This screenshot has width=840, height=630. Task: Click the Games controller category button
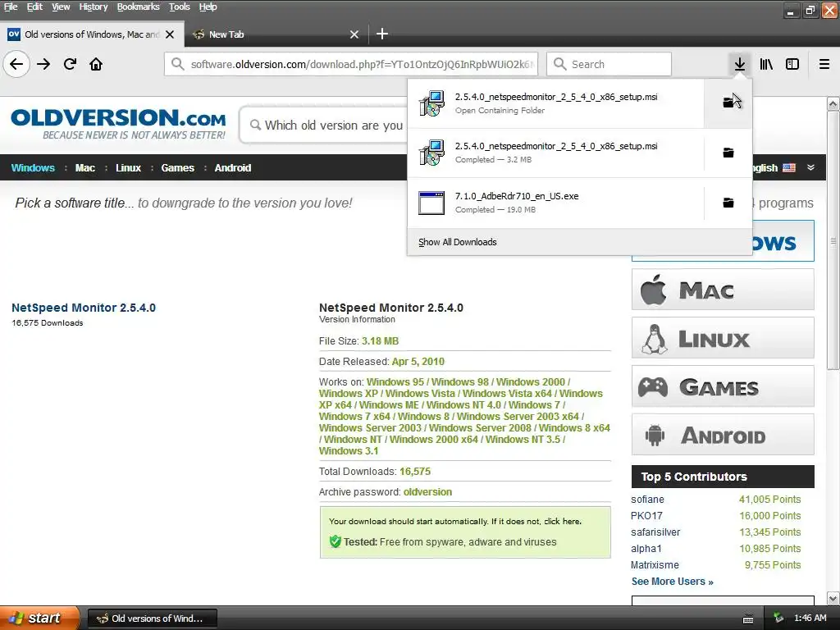723,386
